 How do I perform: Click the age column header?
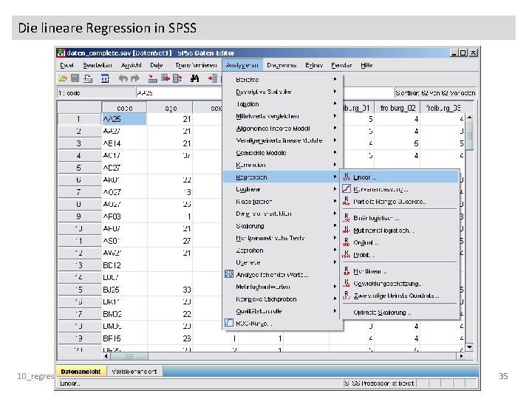171,108
